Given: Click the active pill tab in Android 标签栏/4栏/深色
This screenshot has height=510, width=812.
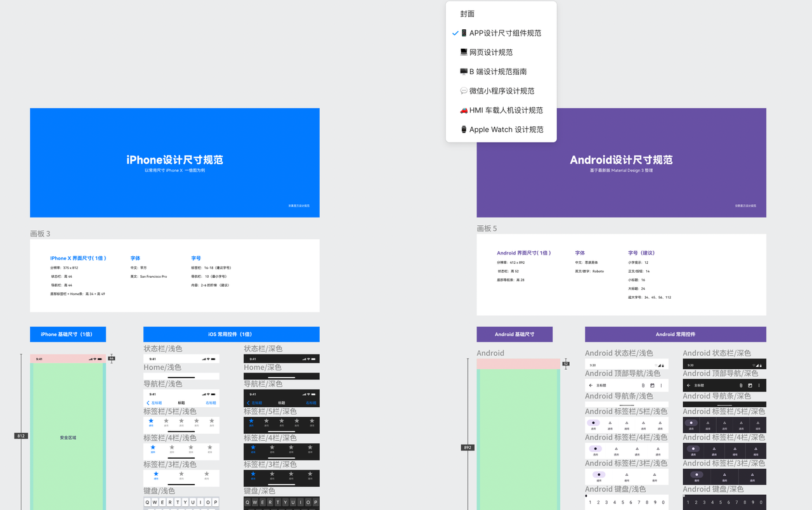Looking at the screenshot, I should (693, 448).
